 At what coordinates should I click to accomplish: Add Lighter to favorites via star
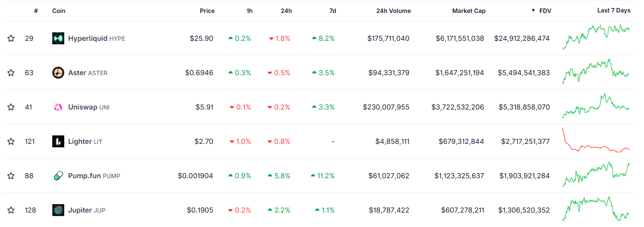[x=11, y=141]
